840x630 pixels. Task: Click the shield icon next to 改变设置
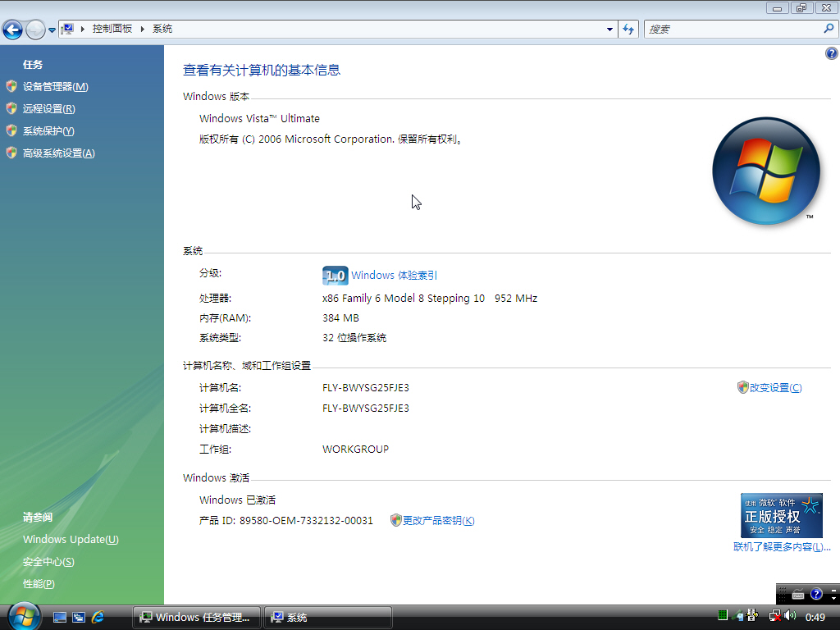click(742, 387)
